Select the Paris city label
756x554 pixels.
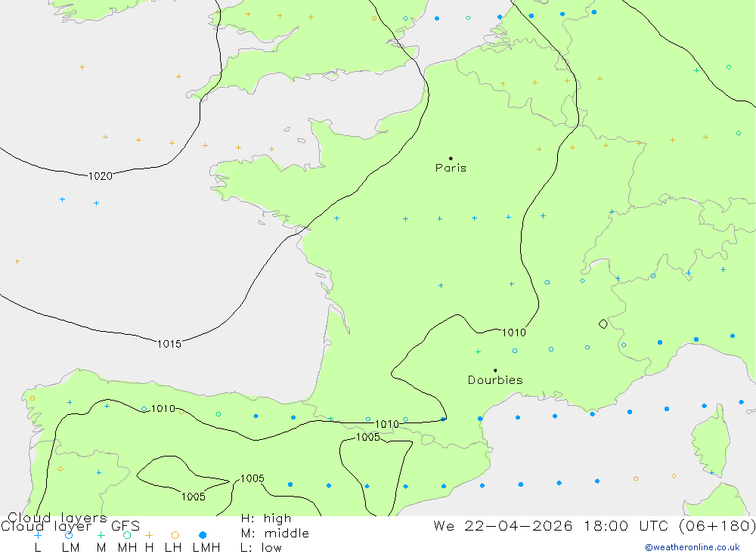[x=451, y=168]
